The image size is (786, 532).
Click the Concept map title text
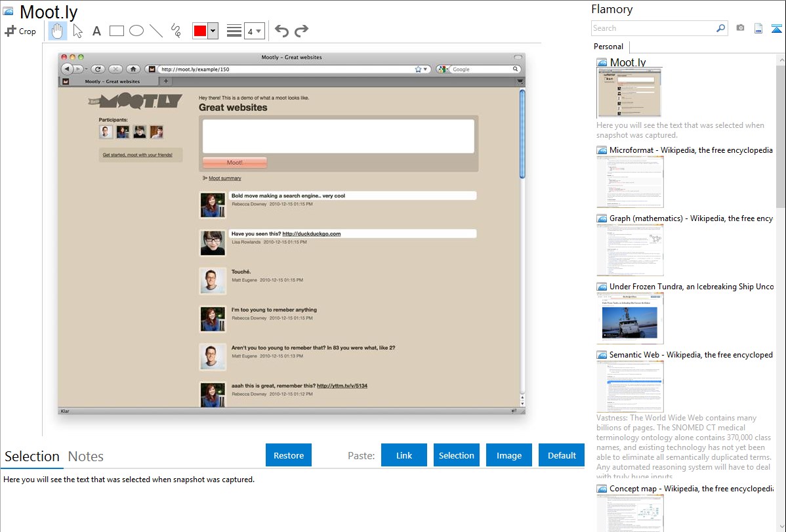click(692, 488)
